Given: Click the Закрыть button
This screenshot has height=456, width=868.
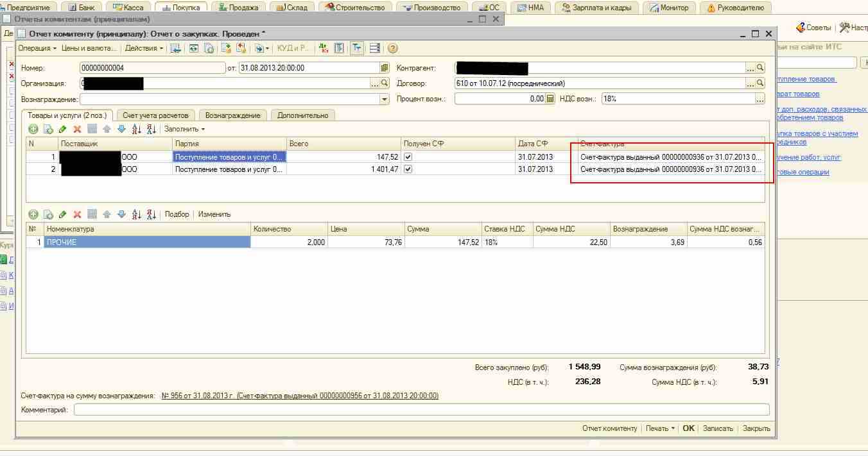Looking at the screenshot, I should point(756,428).
